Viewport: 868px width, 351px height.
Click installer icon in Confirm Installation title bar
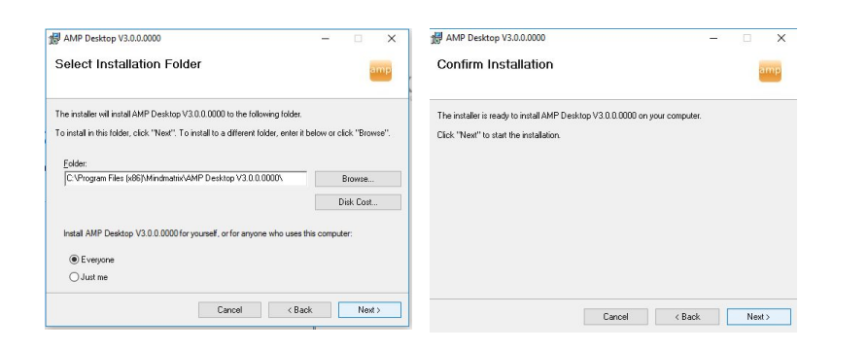click(436, 38)
